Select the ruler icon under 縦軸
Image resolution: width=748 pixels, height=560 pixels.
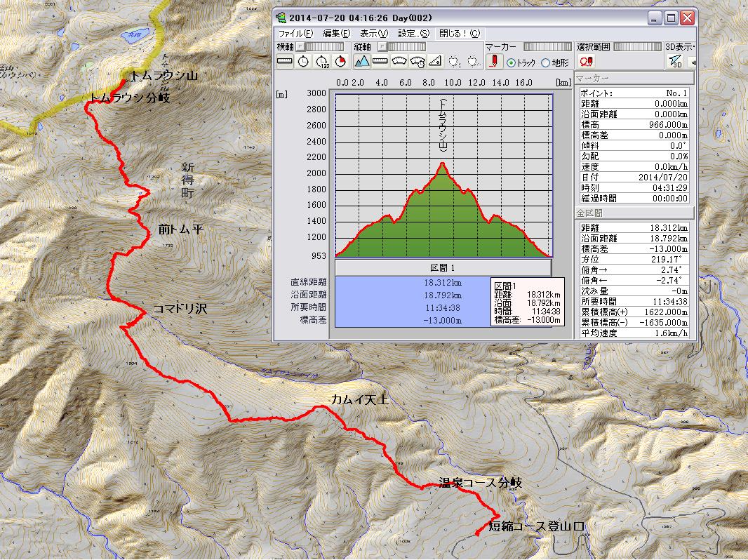[380, 62]
